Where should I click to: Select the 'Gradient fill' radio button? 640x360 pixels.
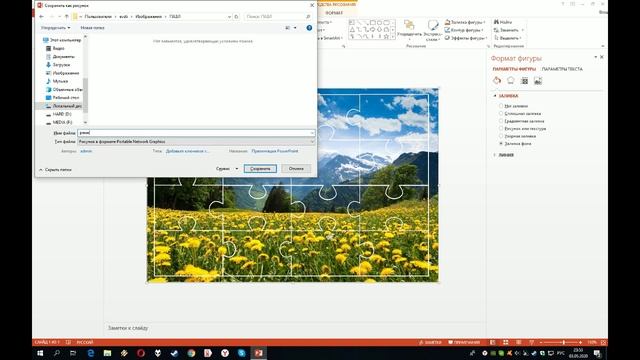501,121
